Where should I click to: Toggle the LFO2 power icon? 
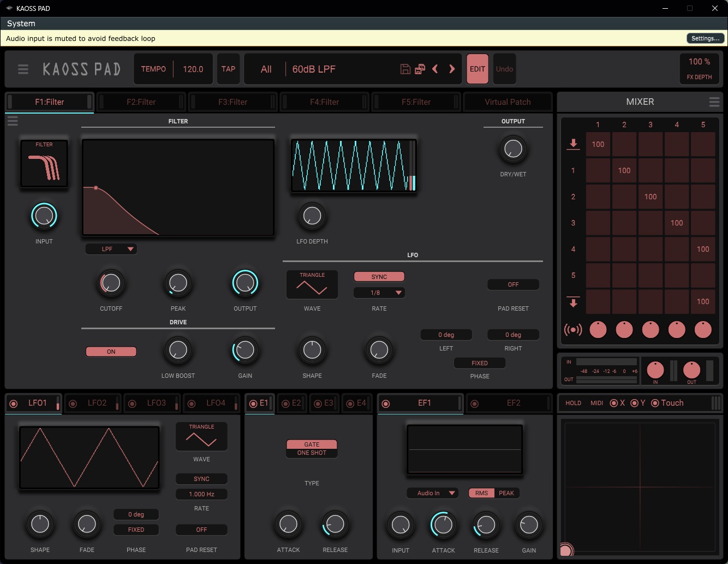pos(73,404)
